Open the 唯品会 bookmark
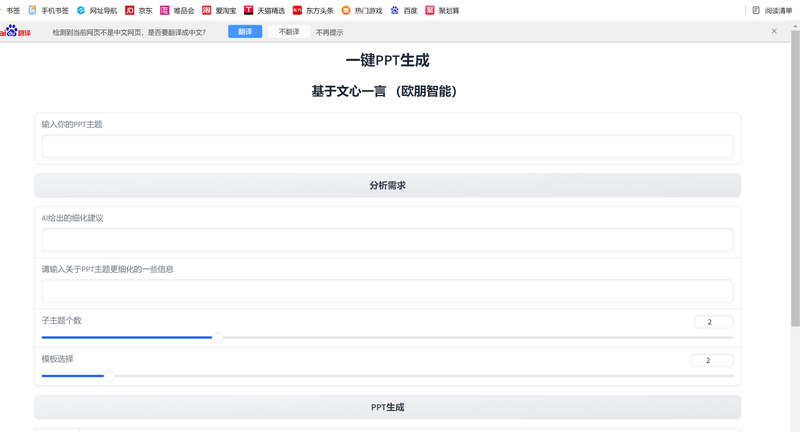This screenshot has height=432, width=800. [x=177, y=10]
